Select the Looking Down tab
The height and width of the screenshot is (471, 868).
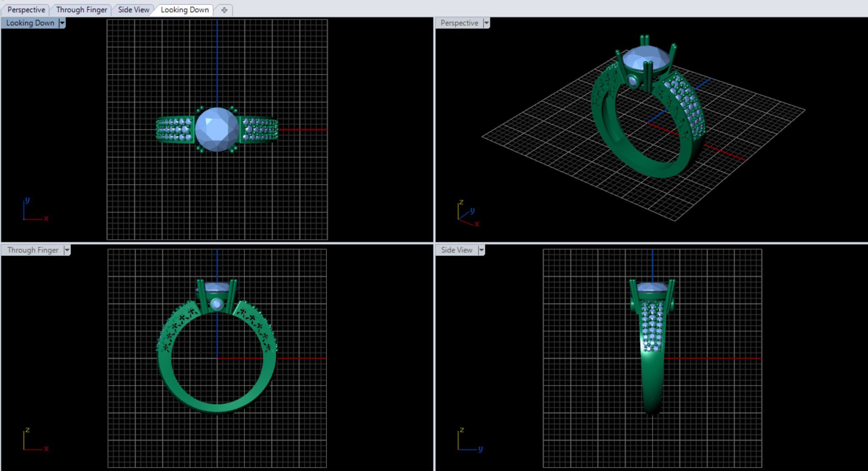click(184, 10)
